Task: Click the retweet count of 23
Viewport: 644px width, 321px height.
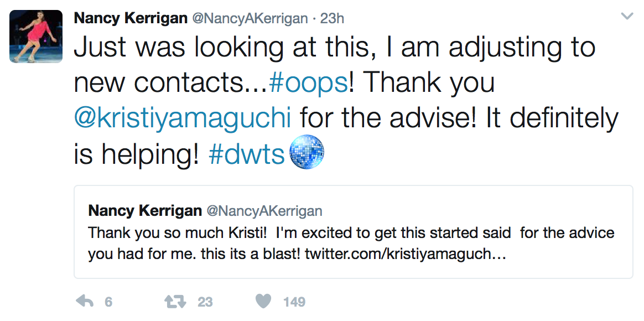Action: tap(205, 302)
